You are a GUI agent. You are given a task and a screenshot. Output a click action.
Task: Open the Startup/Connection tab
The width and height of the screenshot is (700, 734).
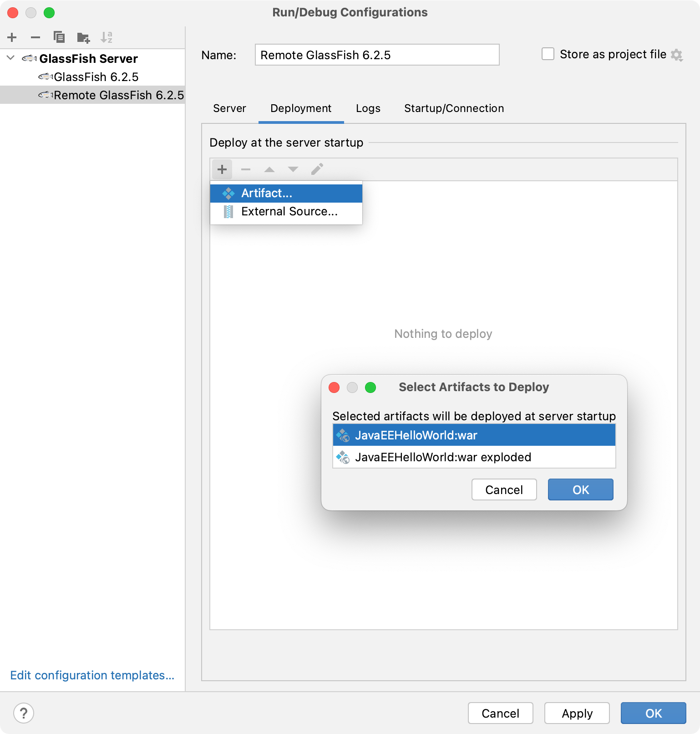[x=454, y=108]
